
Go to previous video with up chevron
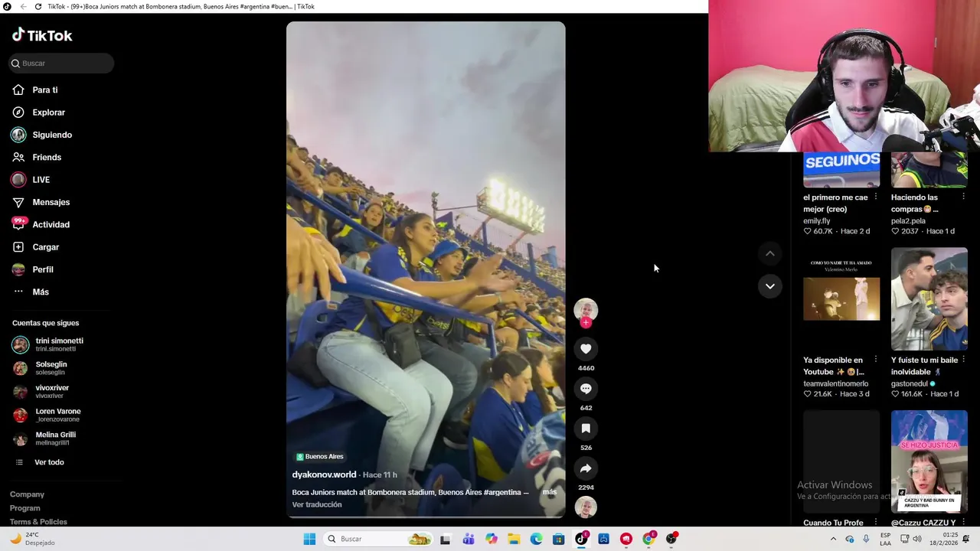770,253
